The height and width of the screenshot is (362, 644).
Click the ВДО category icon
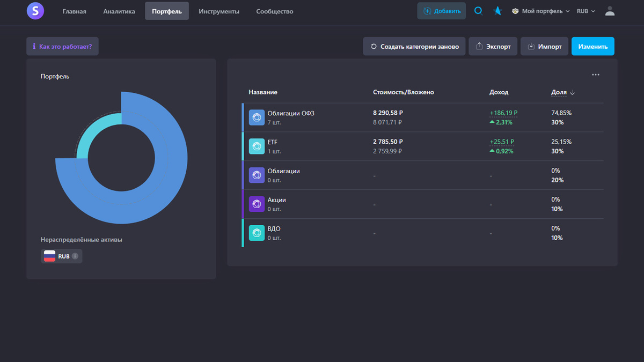257,233
